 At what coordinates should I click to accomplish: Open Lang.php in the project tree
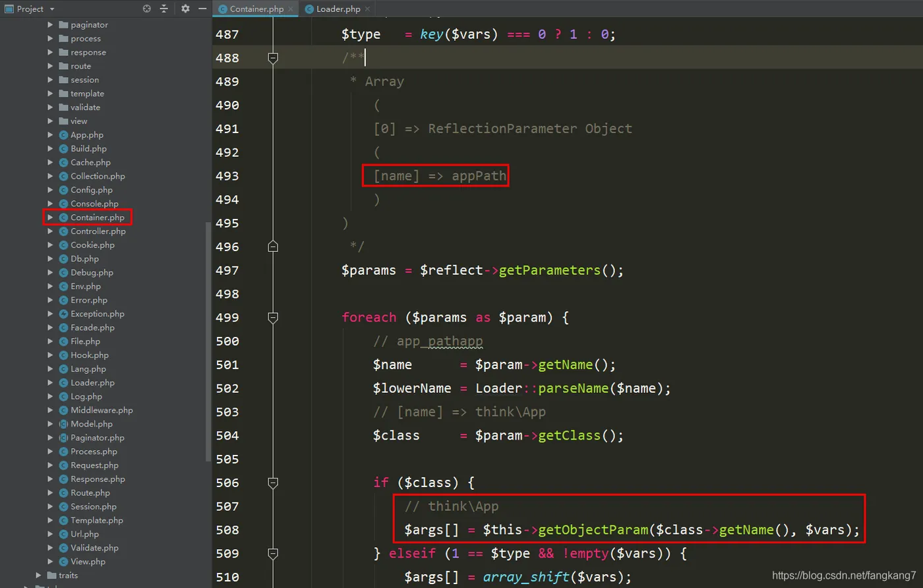88,369
